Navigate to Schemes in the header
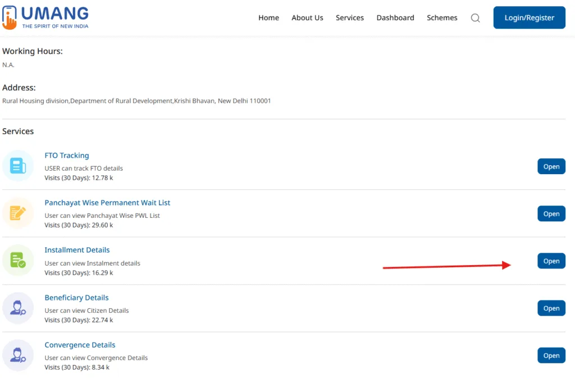 pos(442,17)
